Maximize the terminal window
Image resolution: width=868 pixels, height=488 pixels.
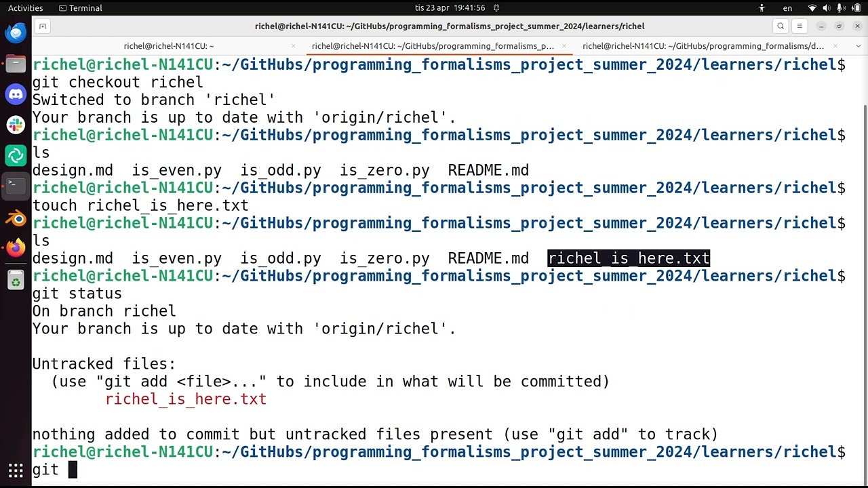click(x=839, y=26)
